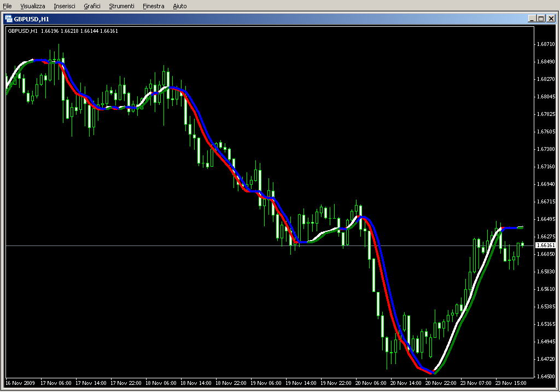Click the 1.68045 price scale label
This screenshot has width=560, height=392.
pos(546,96)
